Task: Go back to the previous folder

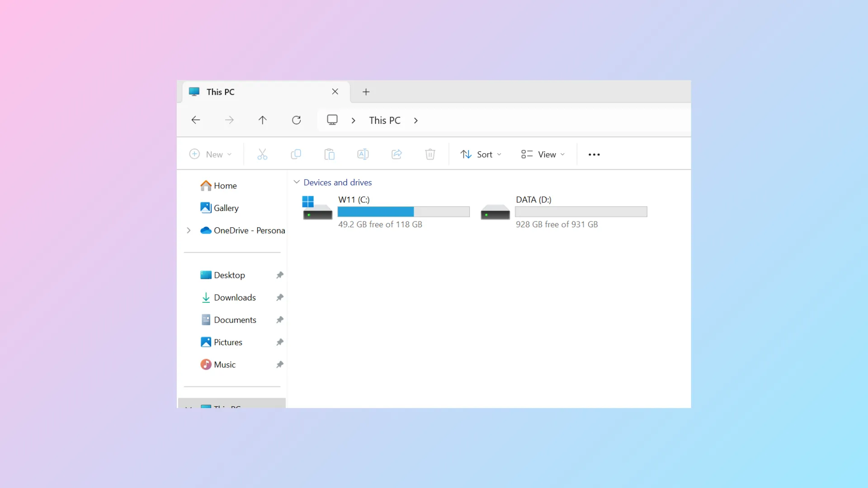Action: pyautogui.click(x=196, y=120)
